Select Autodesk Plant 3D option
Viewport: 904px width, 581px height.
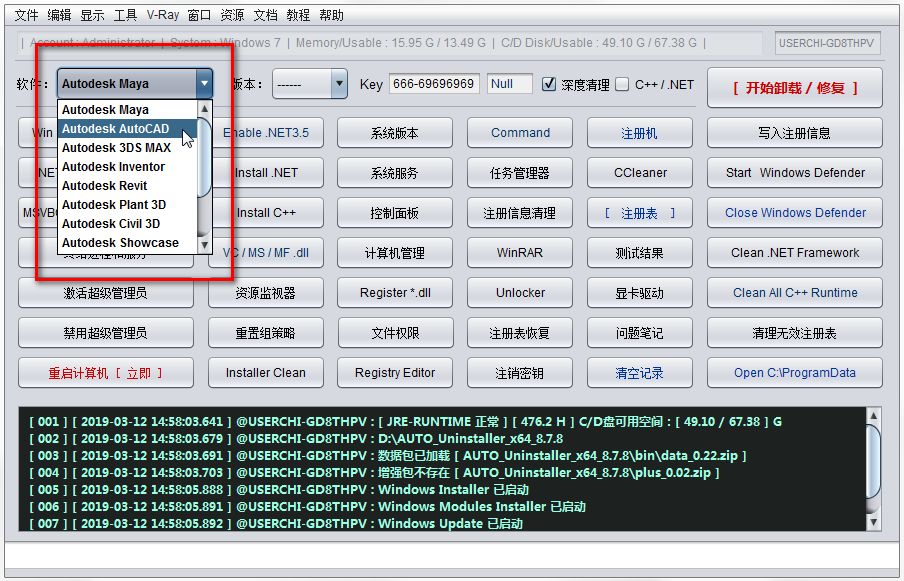(x=127, y=205)
